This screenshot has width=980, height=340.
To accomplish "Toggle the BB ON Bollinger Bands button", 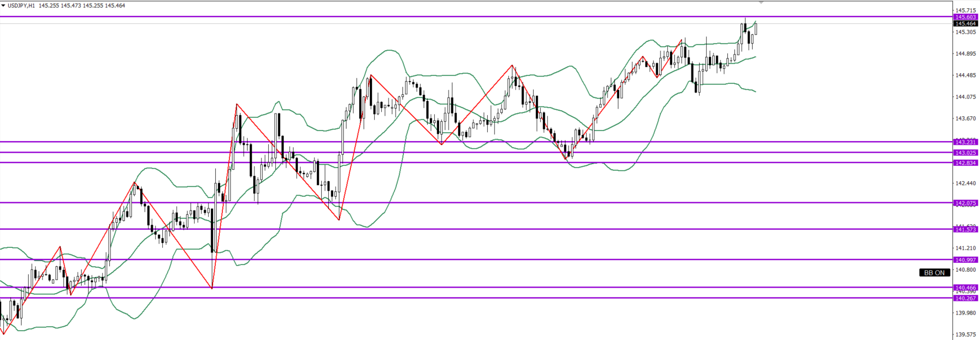I will coord(934,273).
